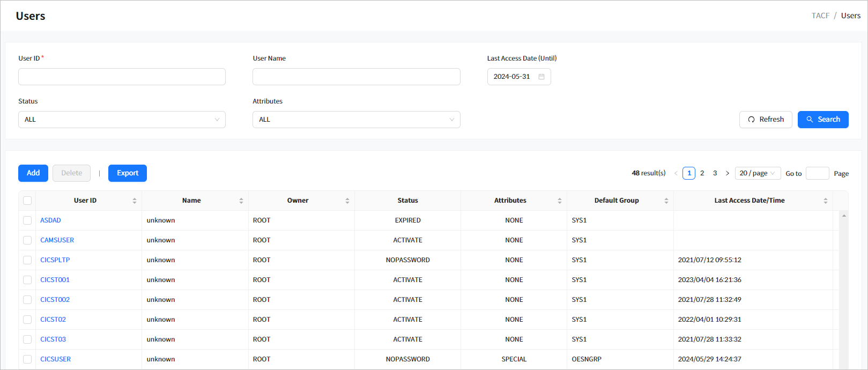The width and height of the screenshot is (868, 370).
Task: Go to next page using right arrow
Action: [x=728, y=173]
